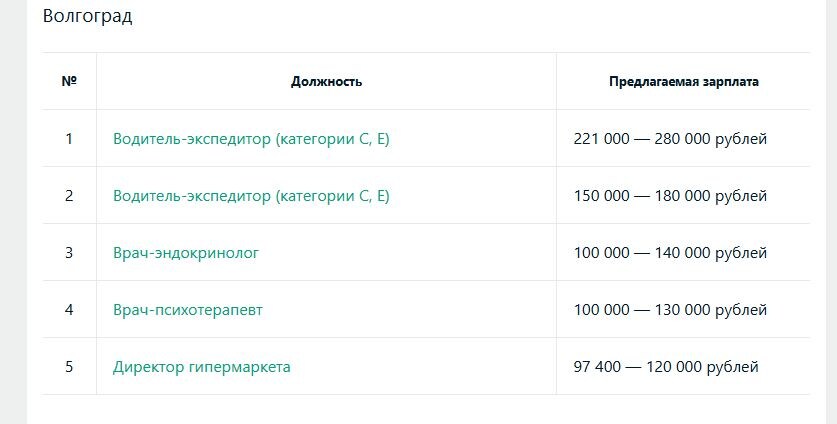
Task: Click the Врач-психотерапевт vacancy link
Action: pos(188,310)
